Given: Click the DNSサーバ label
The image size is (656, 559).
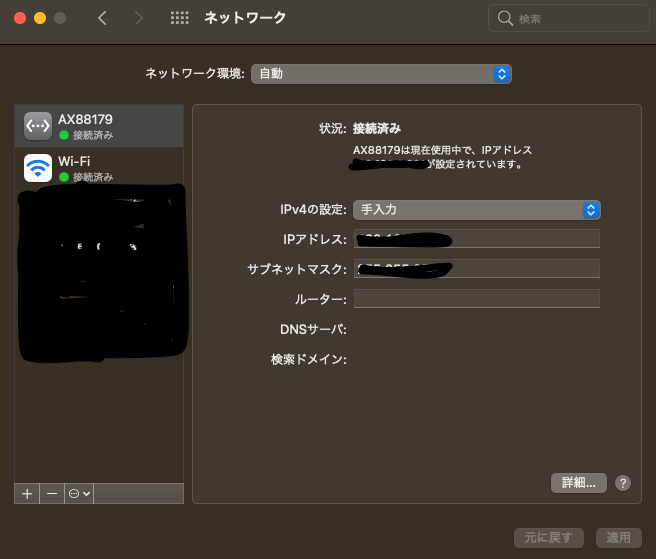Looking at the screenshot, I should click(313, 330).
